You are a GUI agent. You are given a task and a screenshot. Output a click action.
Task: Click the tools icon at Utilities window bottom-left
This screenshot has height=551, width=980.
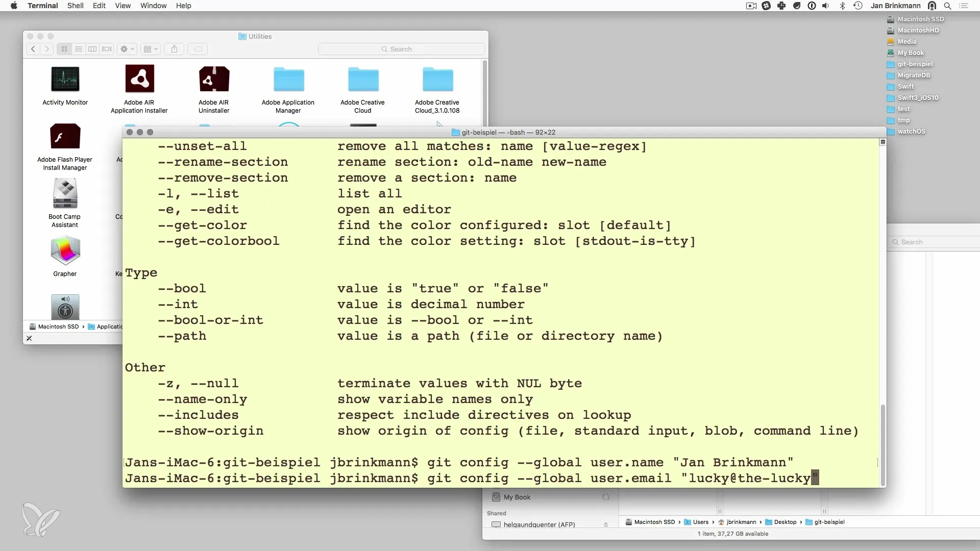(x=29, y=338)
